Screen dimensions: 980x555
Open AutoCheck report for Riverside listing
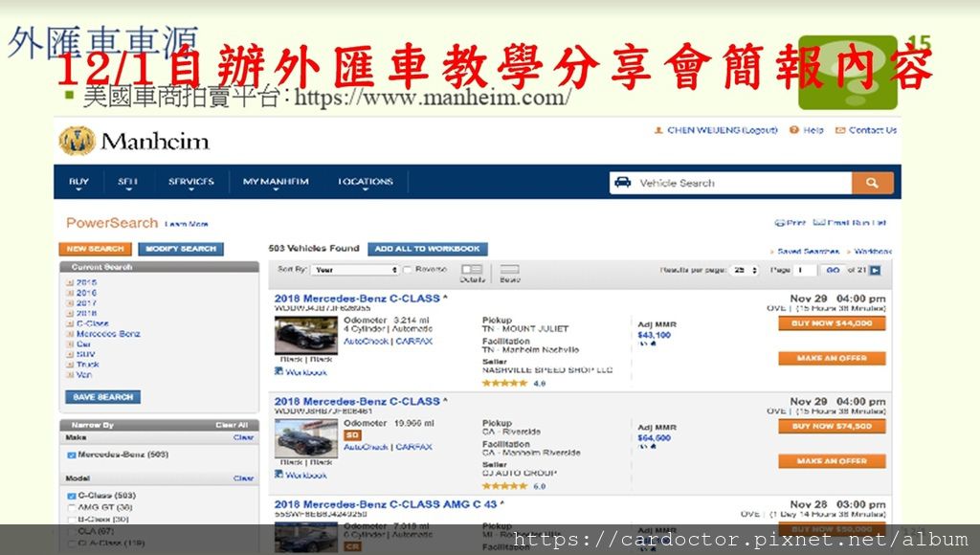(x=367, y=447)
